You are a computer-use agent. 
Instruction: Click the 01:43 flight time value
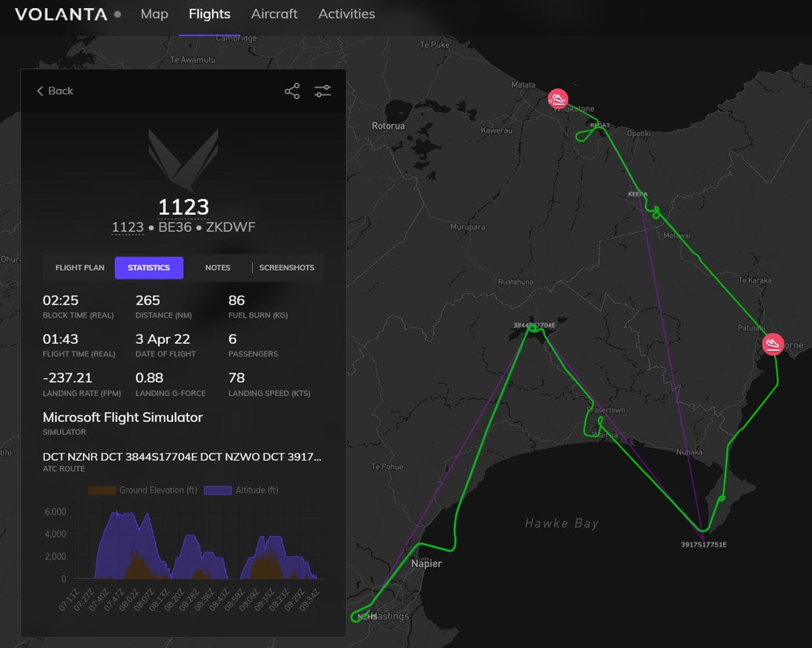pyautogui.click(x=61, y=339)
